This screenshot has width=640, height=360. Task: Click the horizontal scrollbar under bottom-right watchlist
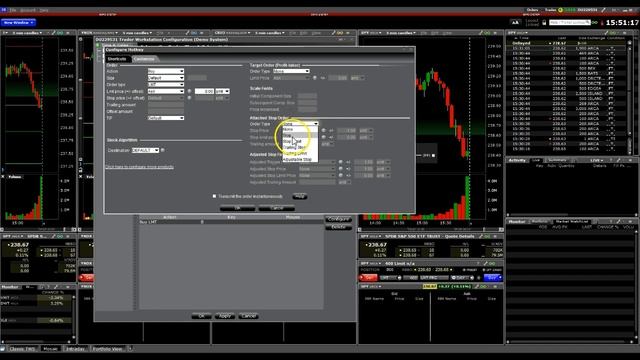coord(569,341)
